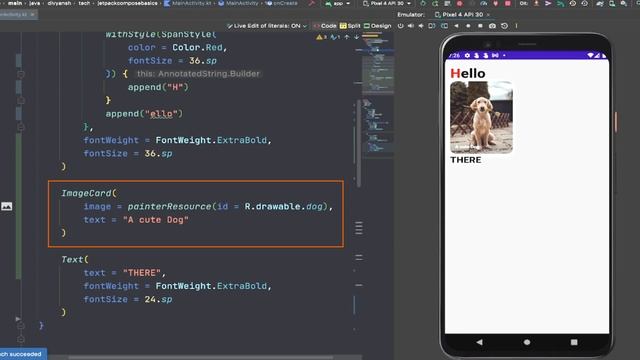
Task: Click Apply Changes and Restart Activity icon
Action: coord(435,3)
